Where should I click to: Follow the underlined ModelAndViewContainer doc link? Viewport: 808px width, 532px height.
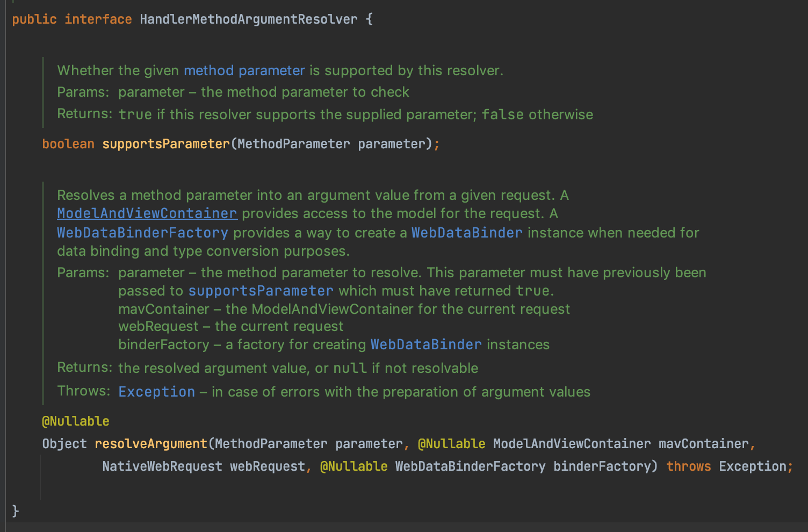click(147, 213)
